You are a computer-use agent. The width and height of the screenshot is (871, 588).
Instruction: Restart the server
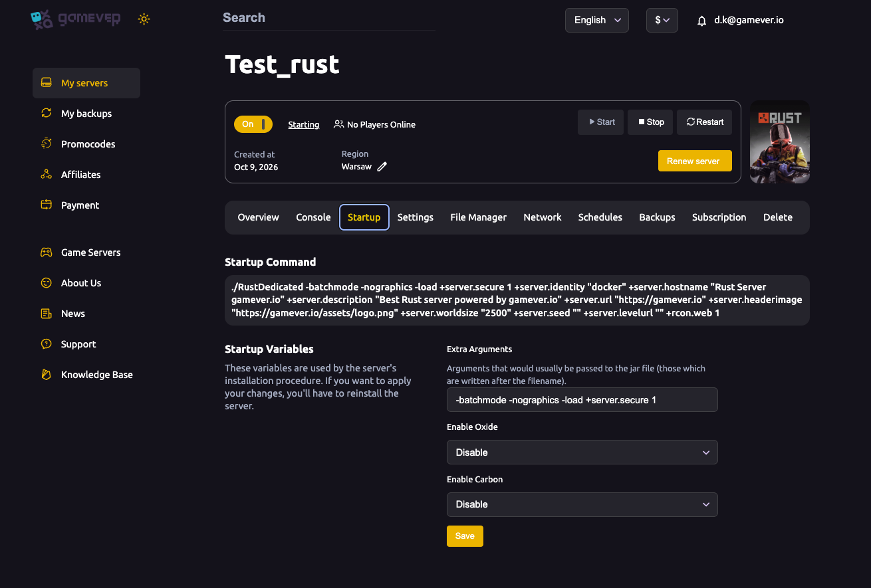705,122
